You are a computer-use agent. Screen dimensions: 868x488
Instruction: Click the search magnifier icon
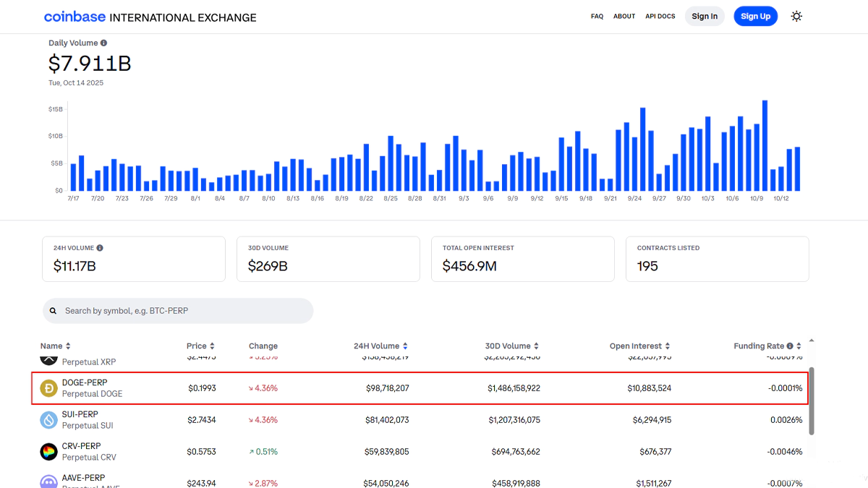(54, 311)
